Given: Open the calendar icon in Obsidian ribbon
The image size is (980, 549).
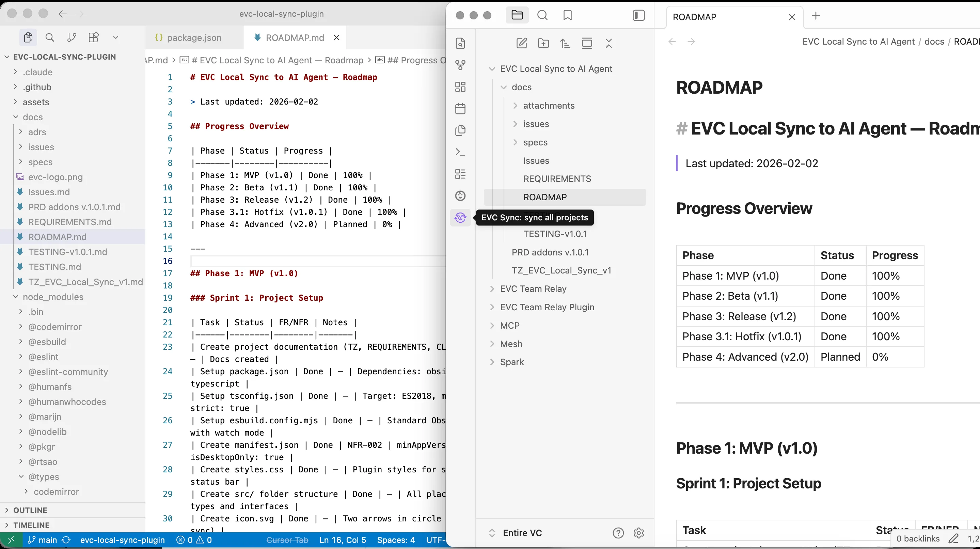Looking at the screenshot, I should coord(460,108).
